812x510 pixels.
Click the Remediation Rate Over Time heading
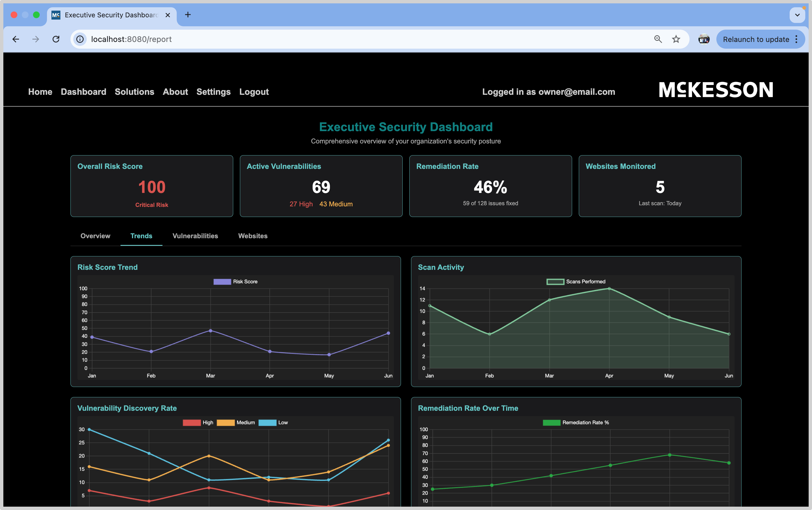[468, 408]
